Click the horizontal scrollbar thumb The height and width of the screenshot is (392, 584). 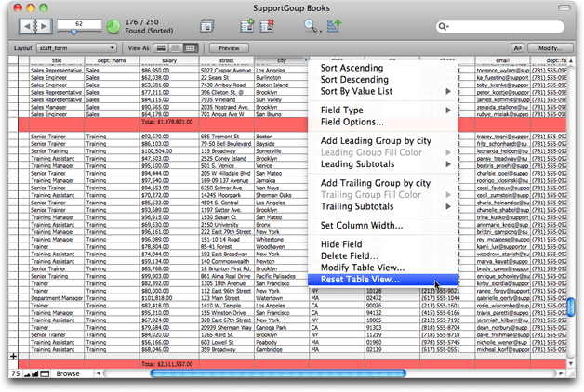[278, 373]
